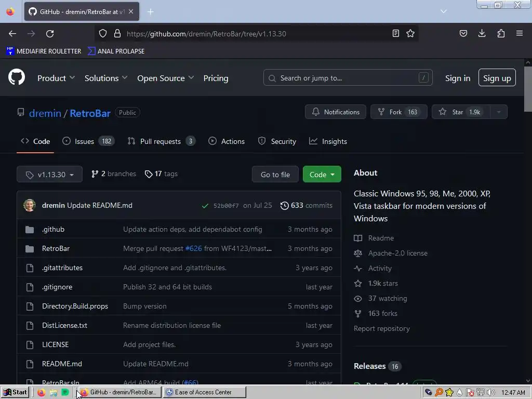The image size is (532, 399).
Task: Focus the Search or jump to field
Action: tap(348, 78)
